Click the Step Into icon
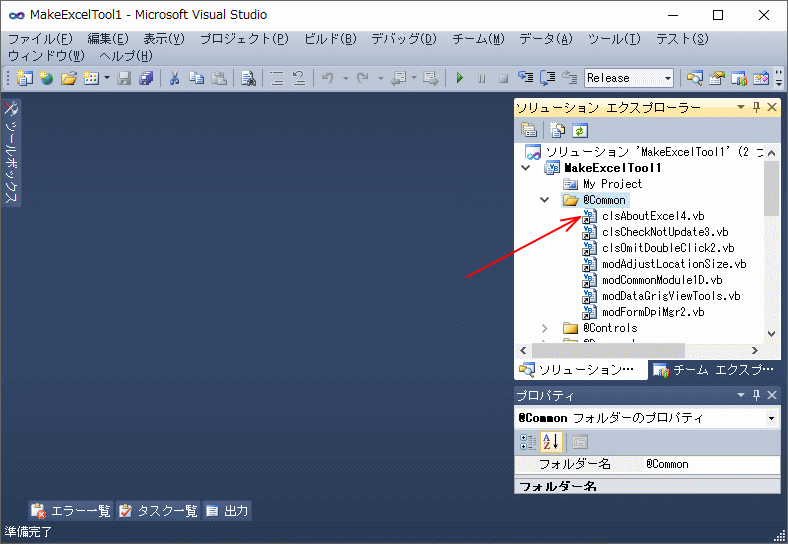This screenshot has height=544, width=788. click(x=526, y=78)
